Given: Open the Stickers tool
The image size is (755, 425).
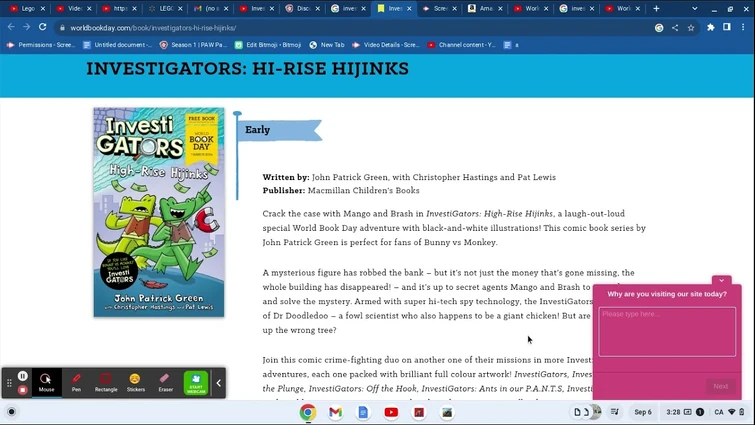Looking at the screenshot, I should pyautogui.click(x=136, y=383).
